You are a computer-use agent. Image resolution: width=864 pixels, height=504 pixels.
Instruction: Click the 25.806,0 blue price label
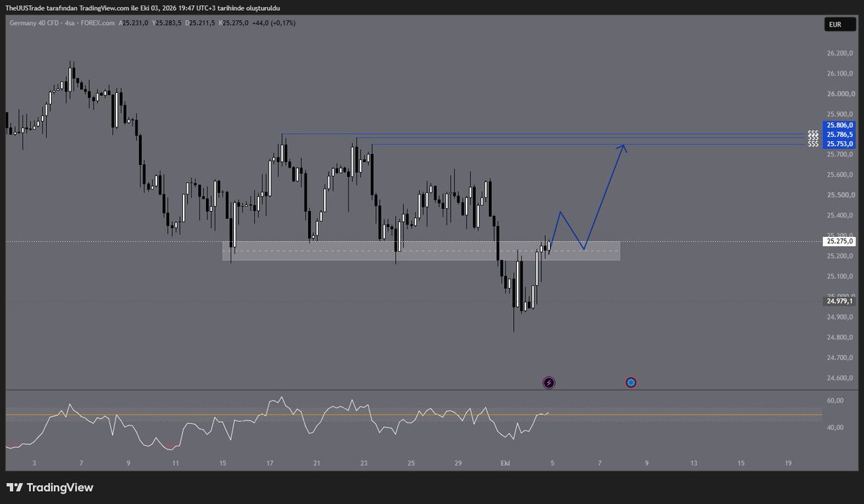838,125
